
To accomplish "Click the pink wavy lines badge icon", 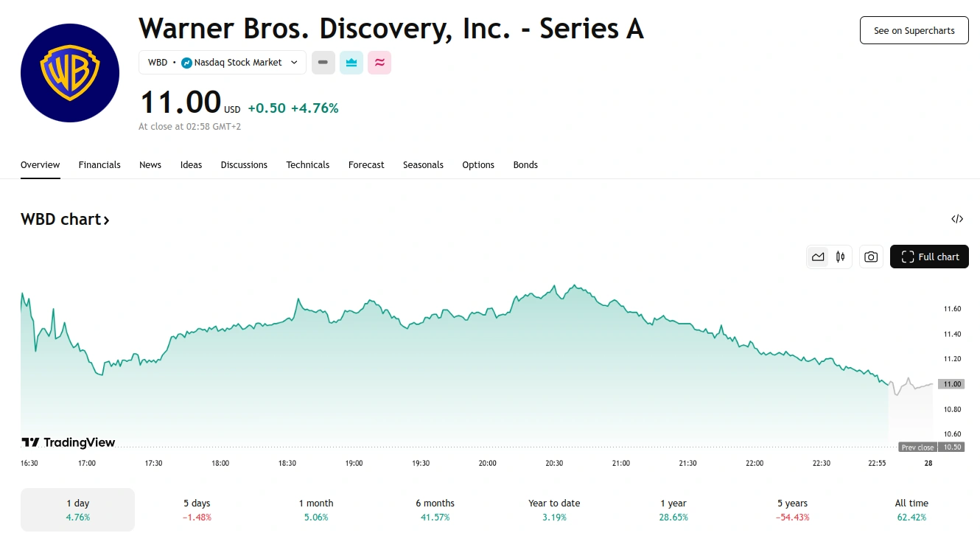I will pos(379,63).
